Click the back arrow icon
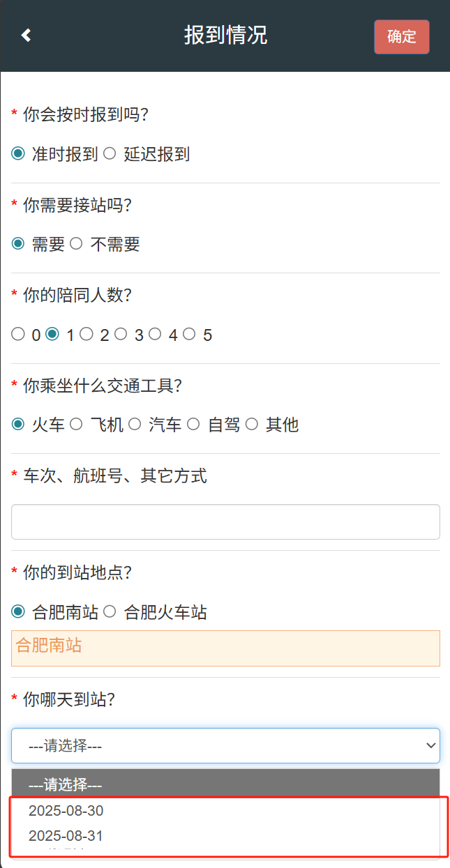Image resolution: width=450 pixels, height=868 pixels. tap(26, 36)
